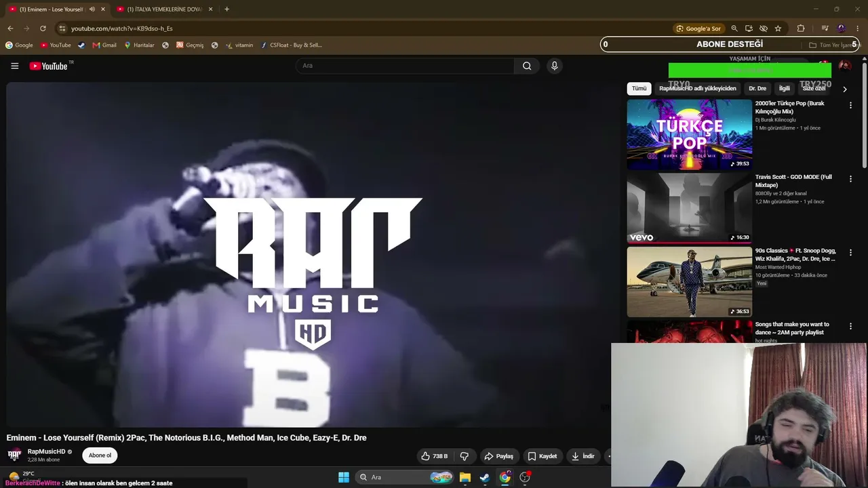Image resolution: width=868 pixels, height=488 pixels.
Task: Go back with the browser back arrow
Action: [10, 28]
